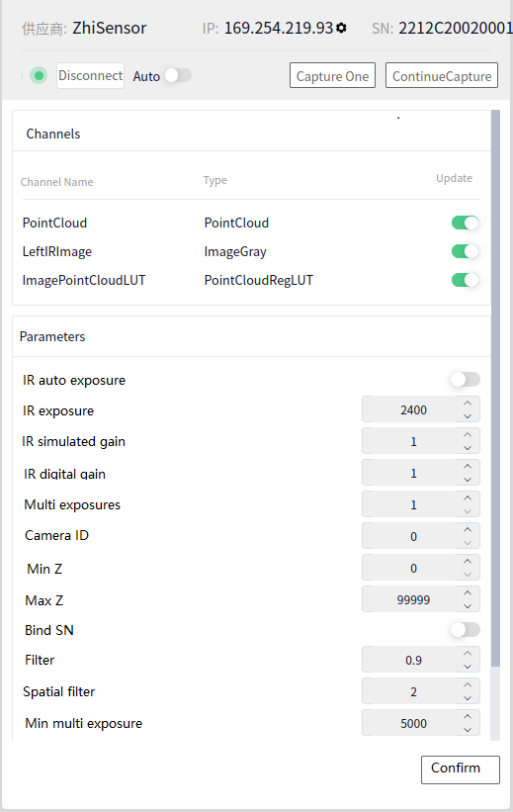Decrease IR exposure with down arrow
The width and height of the screenshot is (513, 812).
468,415
